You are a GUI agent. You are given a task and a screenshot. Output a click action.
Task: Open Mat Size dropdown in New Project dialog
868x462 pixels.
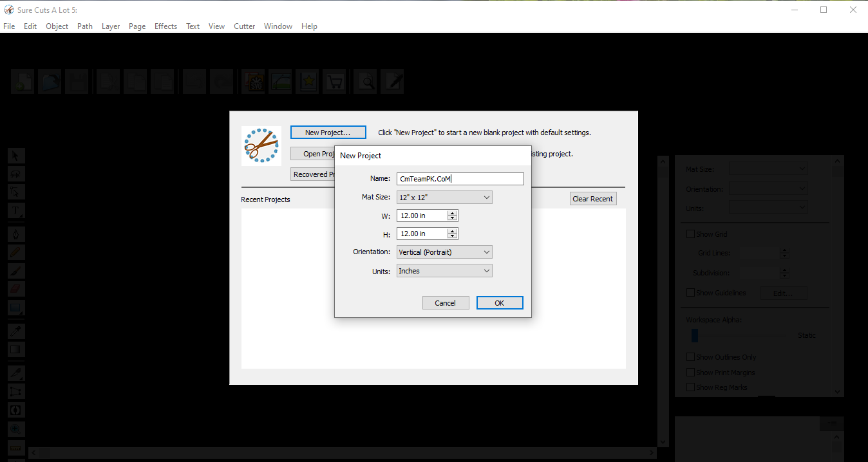coord(444,198)
